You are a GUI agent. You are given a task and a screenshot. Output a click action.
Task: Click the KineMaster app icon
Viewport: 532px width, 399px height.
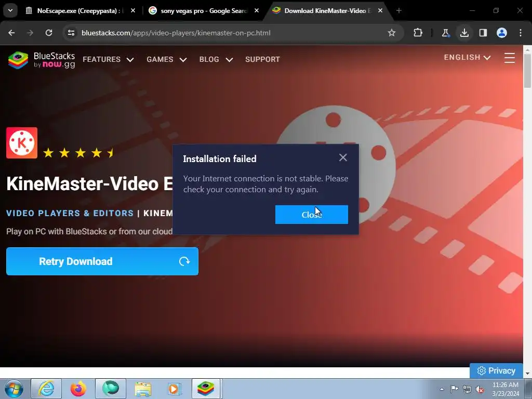click(x=22, y=143)
